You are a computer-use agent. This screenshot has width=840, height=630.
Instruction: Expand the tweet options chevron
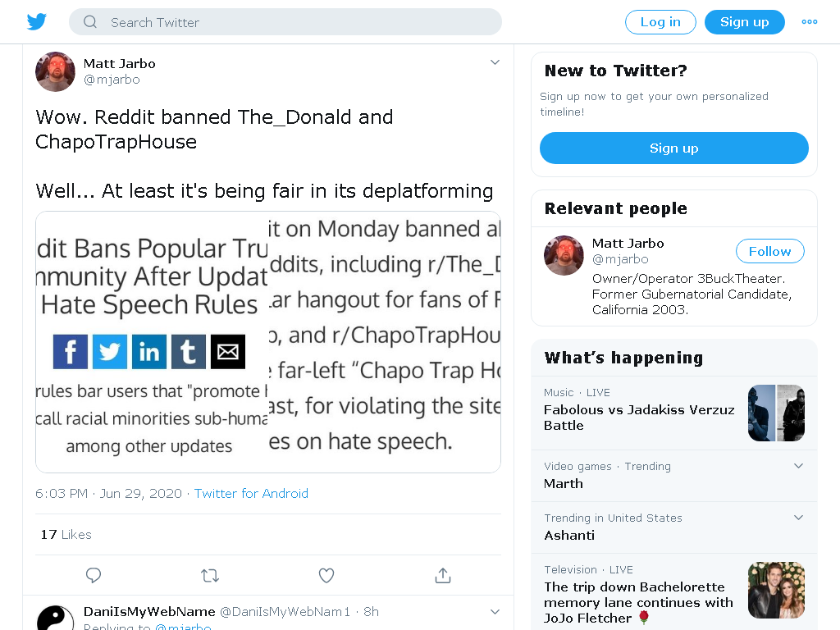(495, 62)
